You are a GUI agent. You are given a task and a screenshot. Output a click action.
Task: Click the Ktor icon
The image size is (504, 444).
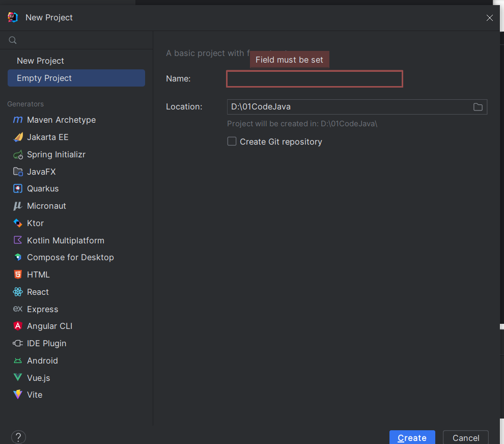click(x=18, y=223)
